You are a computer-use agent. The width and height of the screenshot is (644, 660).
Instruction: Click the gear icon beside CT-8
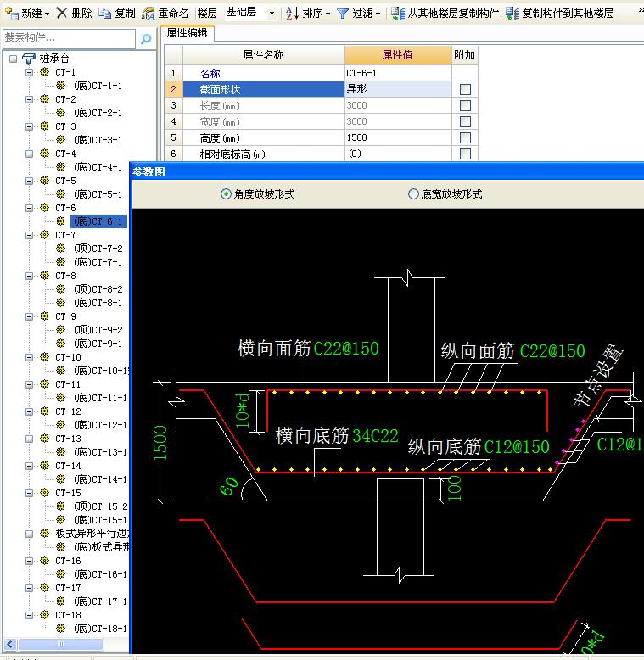click(45, 276)
